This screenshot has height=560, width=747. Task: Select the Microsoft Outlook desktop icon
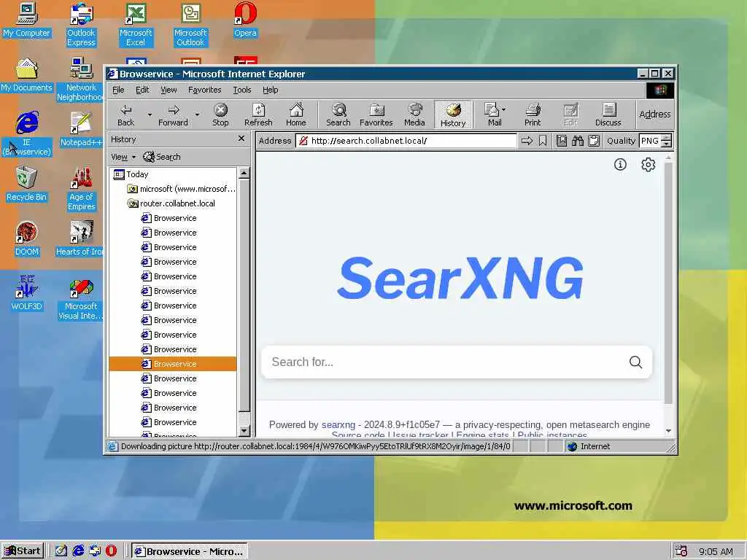[x=190, y=24]
